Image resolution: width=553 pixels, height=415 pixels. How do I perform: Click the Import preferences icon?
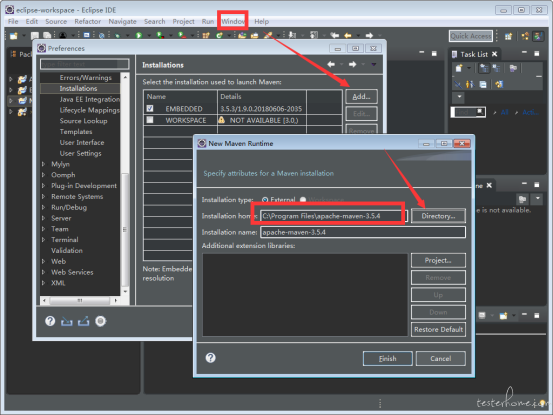(x=67, y=321)
